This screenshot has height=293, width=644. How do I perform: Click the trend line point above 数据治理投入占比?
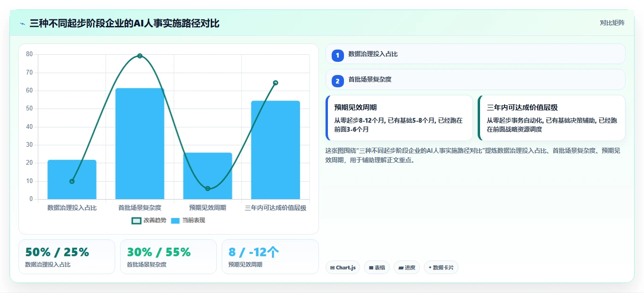click(72, 181)
